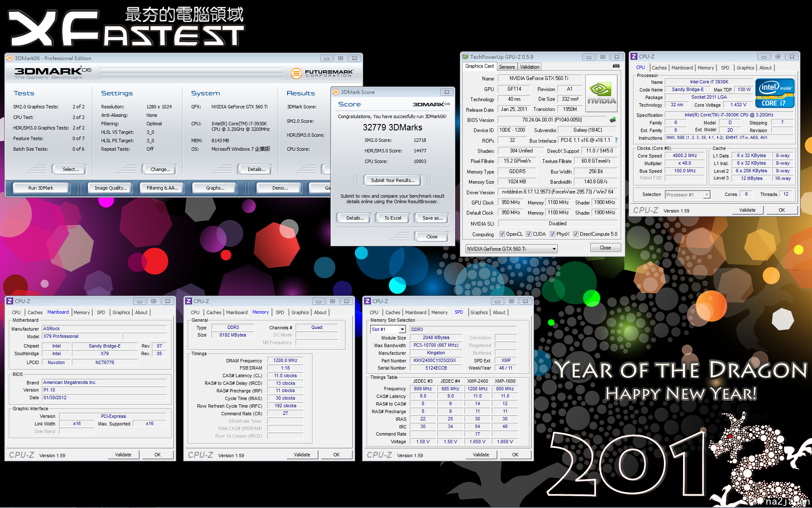Screen dimensions: 812x508
Task: Click the Intel Core i7 logo in CPU-Z
Action: pyautogui.click(x=775, y=93)
